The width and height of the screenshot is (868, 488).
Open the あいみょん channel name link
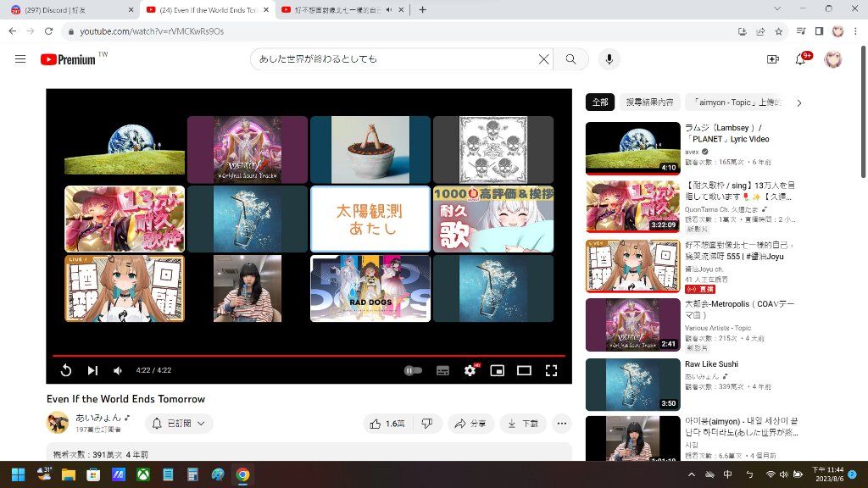point(98,418)
